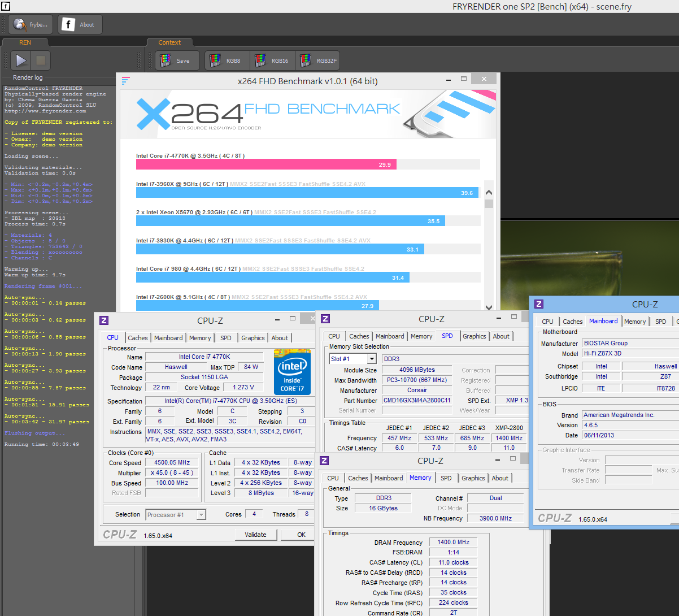Open the About button with Facebook icon
This screenshot has width=679, height=616.
[80, 24]
